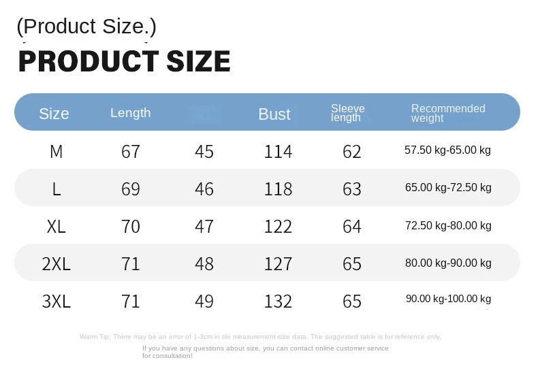The width and height of the screenshot is (538, 392).
Task: Click the online customer service consultation note
Action: pyautogui.click(x=266, y=352)
